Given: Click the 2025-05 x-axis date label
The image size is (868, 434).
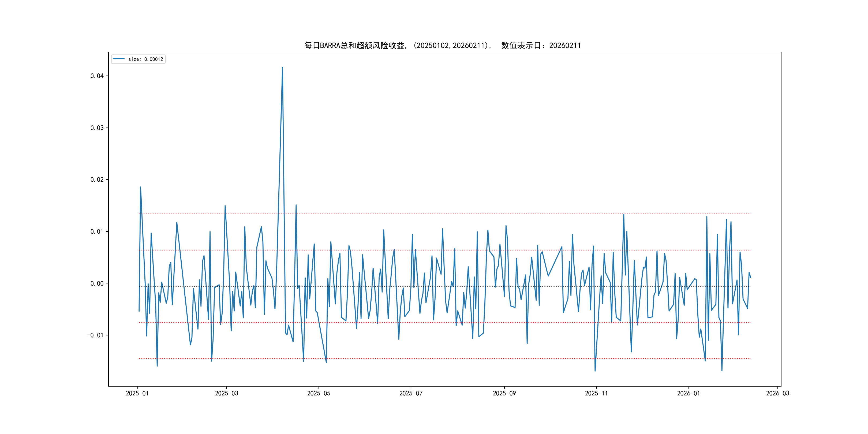Looking at the screenshot, I should click(319, 394).
